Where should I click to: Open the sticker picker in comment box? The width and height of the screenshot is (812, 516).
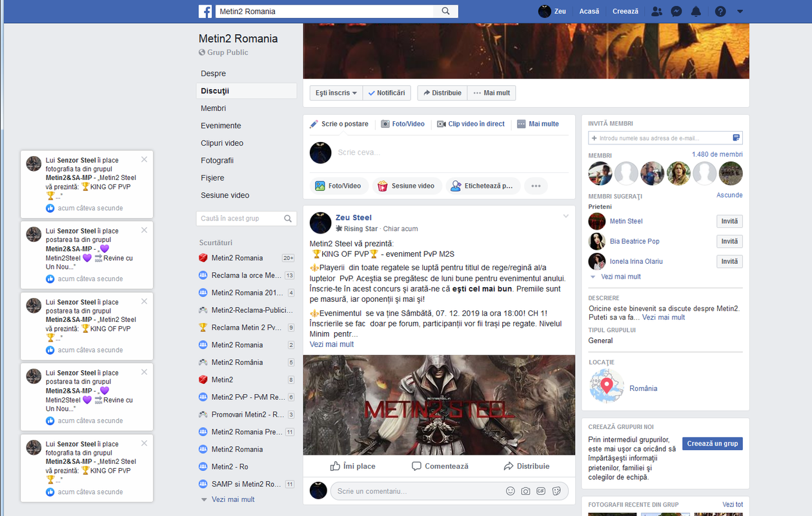(x=556, y=491)
